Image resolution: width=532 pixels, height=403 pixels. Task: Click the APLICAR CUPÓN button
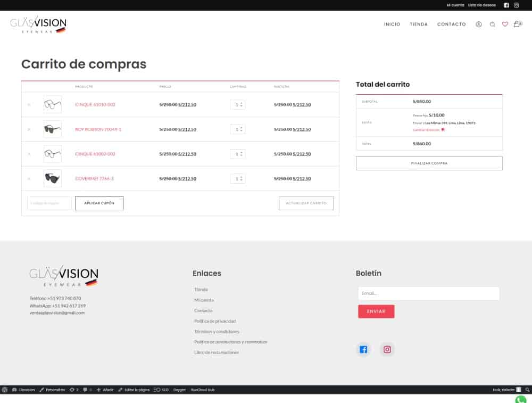99,203
